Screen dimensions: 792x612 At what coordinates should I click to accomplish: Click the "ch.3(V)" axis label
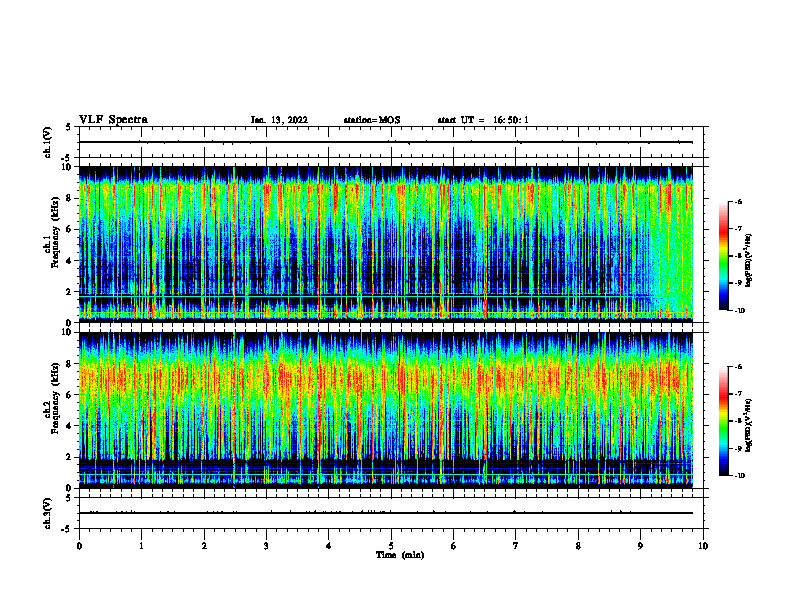tap(48, 513)
